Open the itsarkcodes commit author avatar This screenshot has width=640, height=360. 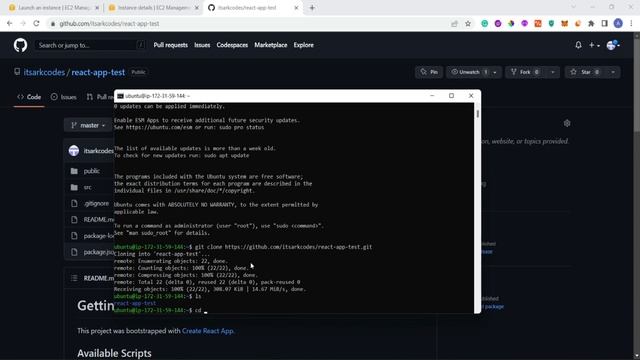pyautogui.click(x=74, y=151)
